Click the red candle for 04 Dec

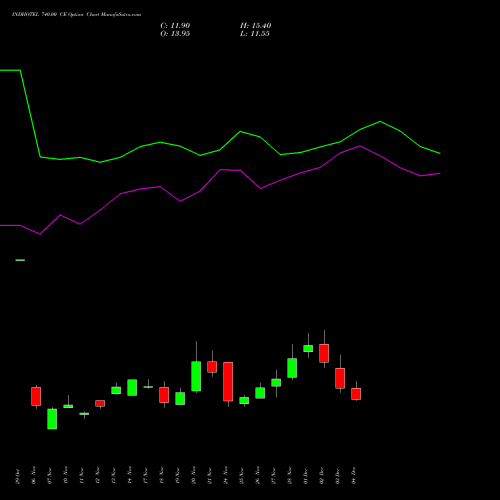[x=356, y=394]
